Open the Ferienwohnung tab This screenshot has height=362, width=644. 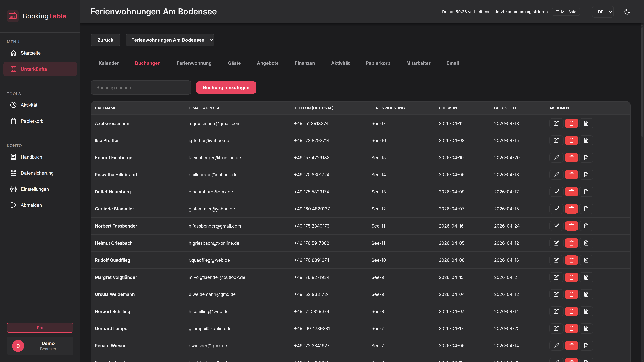coord(194,63)
